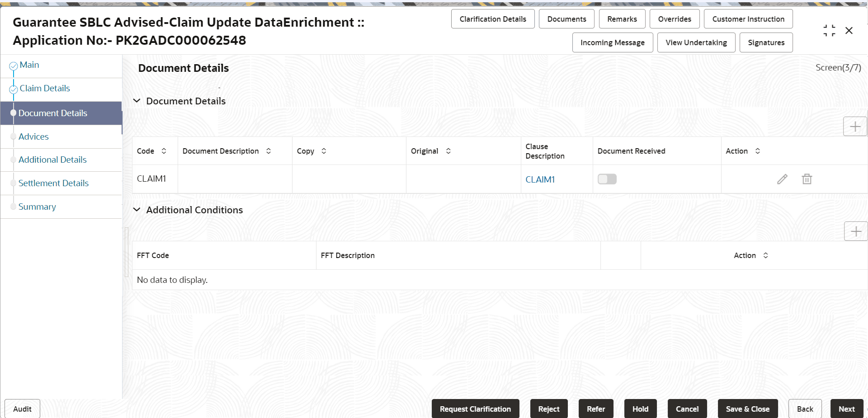The height and width of the screenshot is (418, 868).
Task: Collapse the Additional Conditions section
Action: tap(137, 210)
